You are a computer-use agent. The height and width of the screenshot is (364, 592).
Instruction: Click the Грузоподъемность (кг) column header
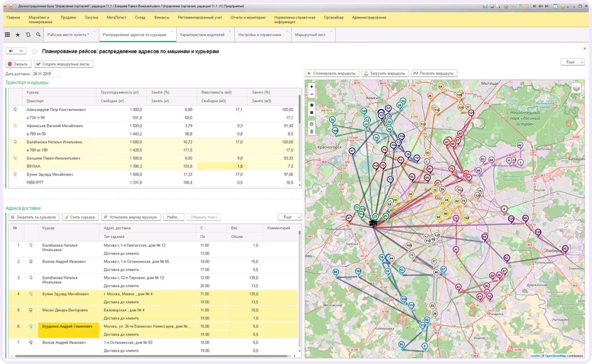(121, 92)
